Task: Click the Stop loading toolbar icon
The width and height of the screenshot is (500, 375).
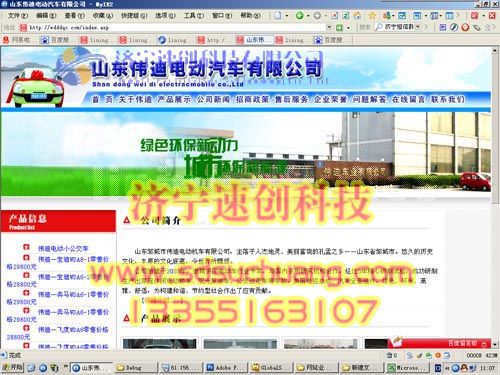Action: (335, 15)
